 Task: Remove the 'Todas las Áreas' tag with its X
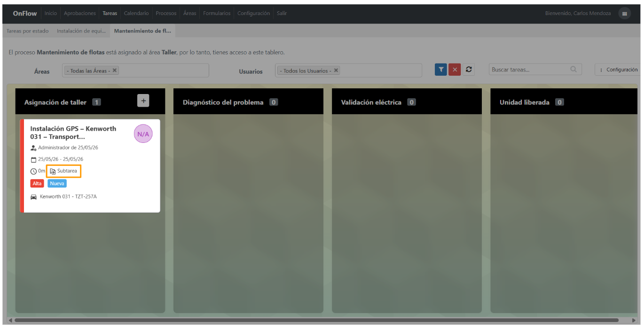coord(115,71)
